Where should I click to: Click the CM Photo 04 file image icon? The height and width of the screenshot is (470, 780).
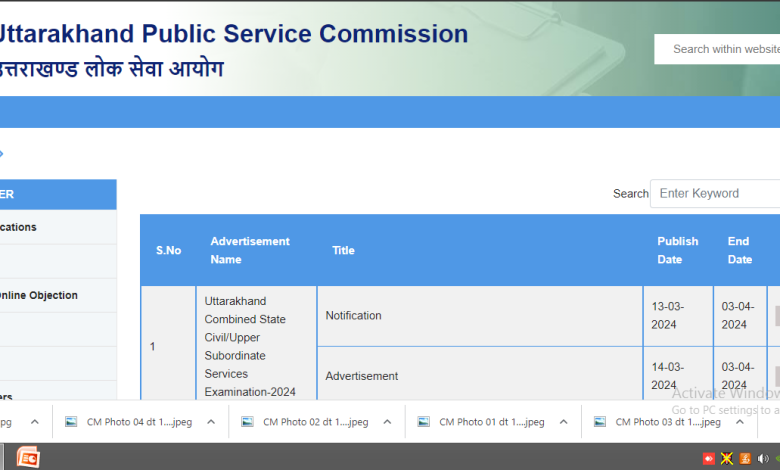(x=71, y=422)
